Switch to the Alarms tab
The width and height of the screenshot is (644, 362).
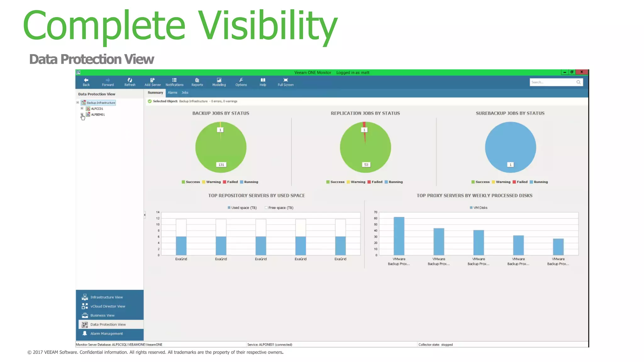[172, 93]
